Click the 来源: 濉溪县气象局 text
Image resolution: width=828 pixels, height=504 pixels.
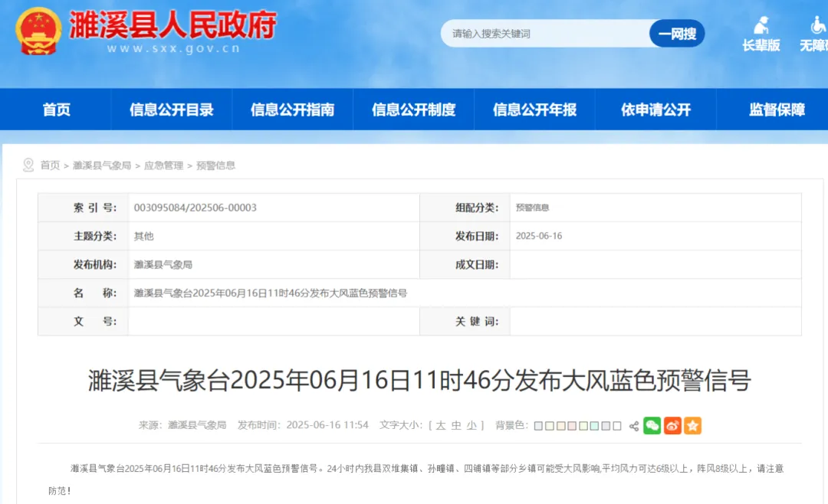click(x=182, y=425)
